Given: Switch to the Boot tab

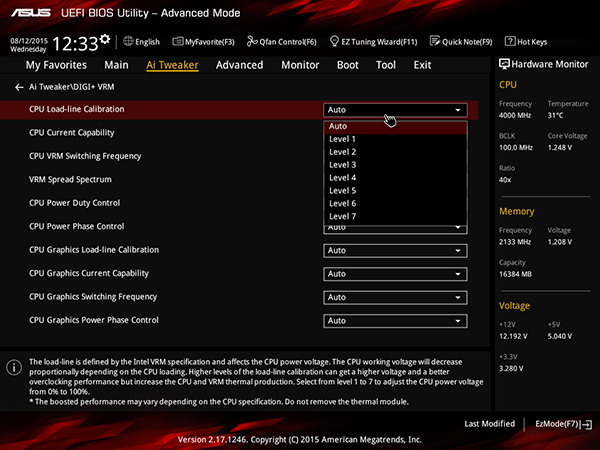Looking at the screenshot, I should (347, 65).
